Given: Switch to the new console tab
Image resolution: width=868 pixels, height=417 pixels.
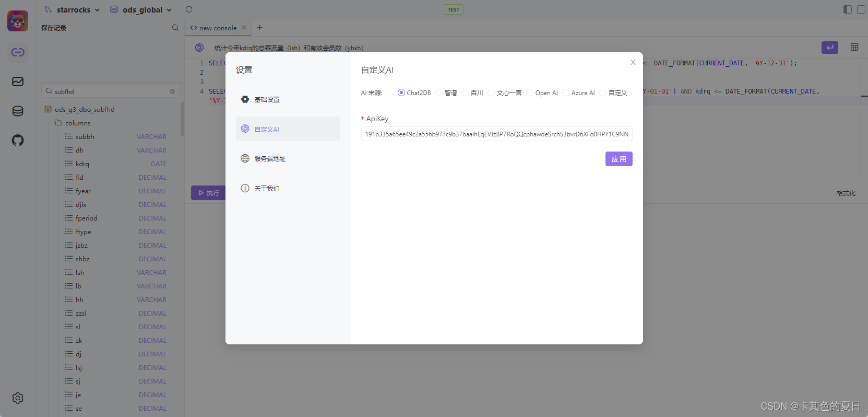Looking at the screenshot, I should pos(218,28).
